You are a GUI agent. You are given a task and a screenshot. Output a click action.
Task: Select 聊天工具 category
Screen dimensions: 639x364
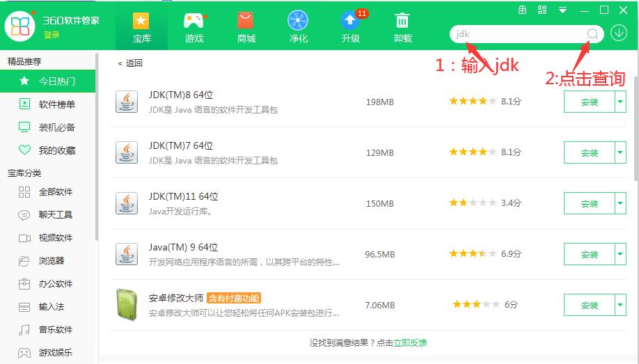tap(47, 215)
